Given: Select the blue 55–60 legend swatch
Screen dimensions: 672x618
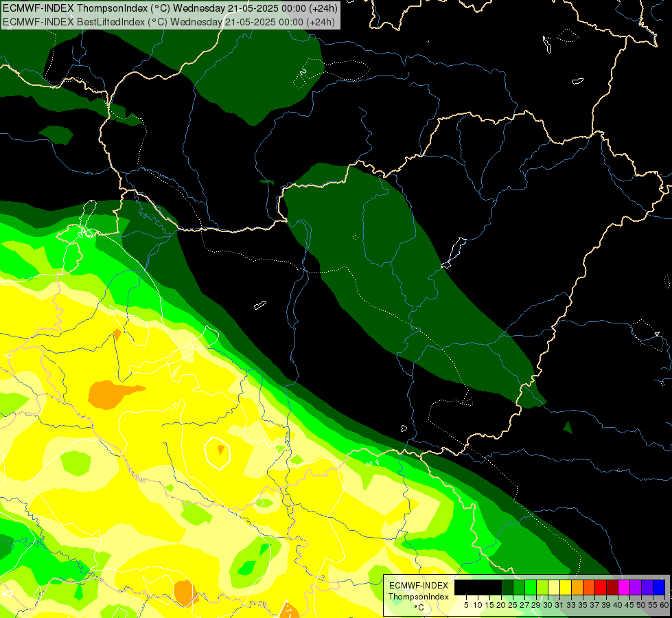Looking at the screenshot, I should click(x=659, y=587).
